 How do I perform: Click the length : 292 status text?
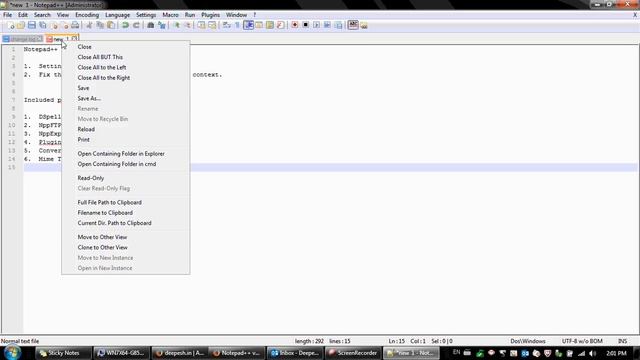(309, 341)
